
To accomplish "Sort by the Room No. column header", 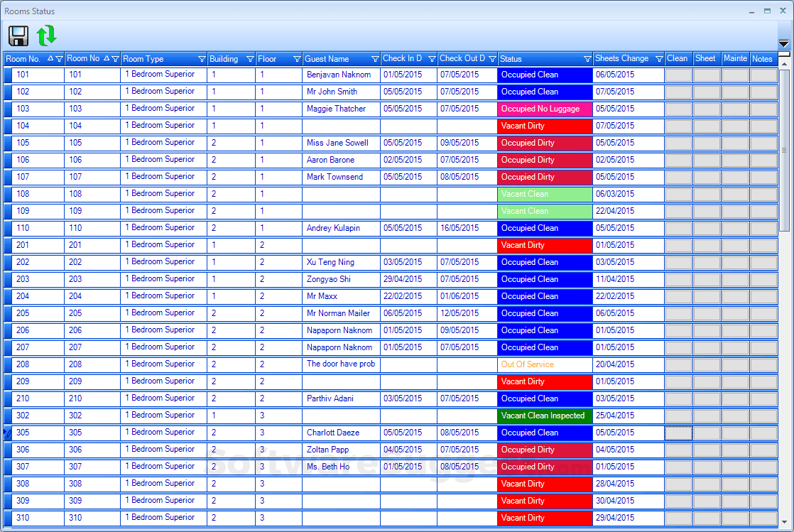I will coord(23,59).
